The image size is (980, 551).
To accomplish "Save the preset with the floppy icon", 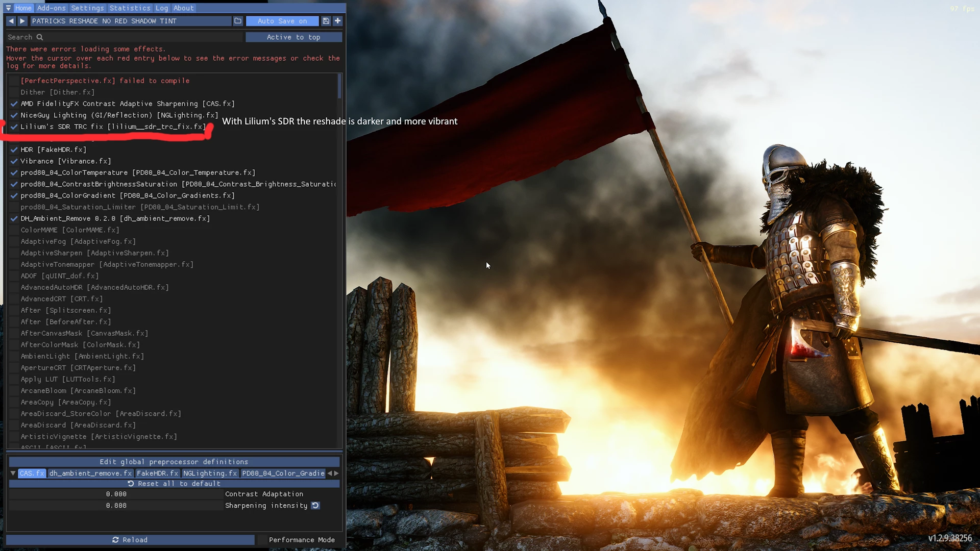I will point(326,21).
